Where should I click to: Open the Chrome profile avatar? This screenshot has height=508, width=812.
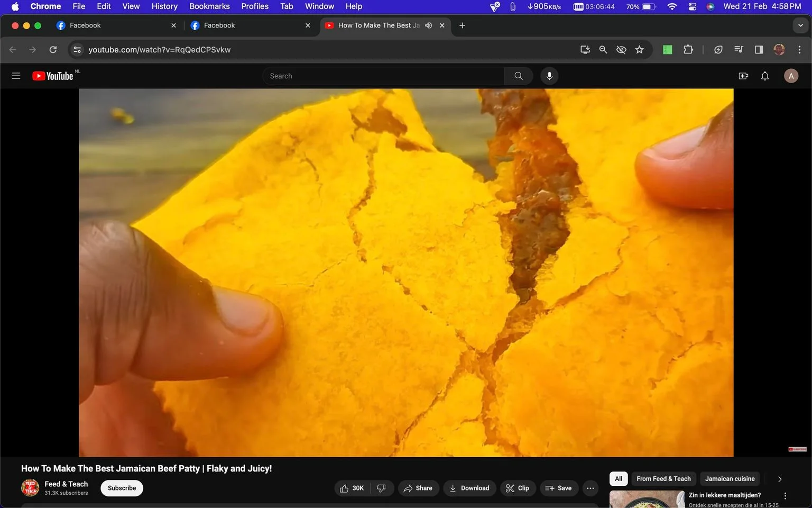(x=779, y=49)
